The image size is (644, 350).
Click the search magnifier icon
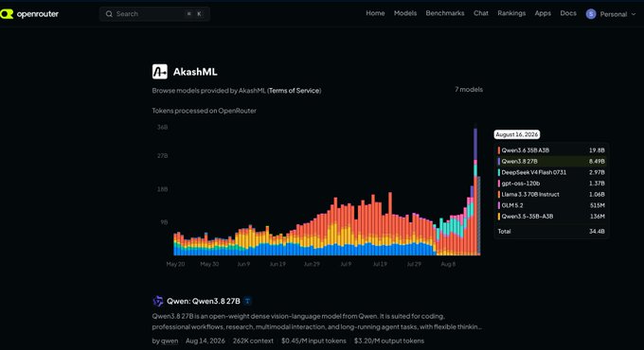[x=109, y=14]
